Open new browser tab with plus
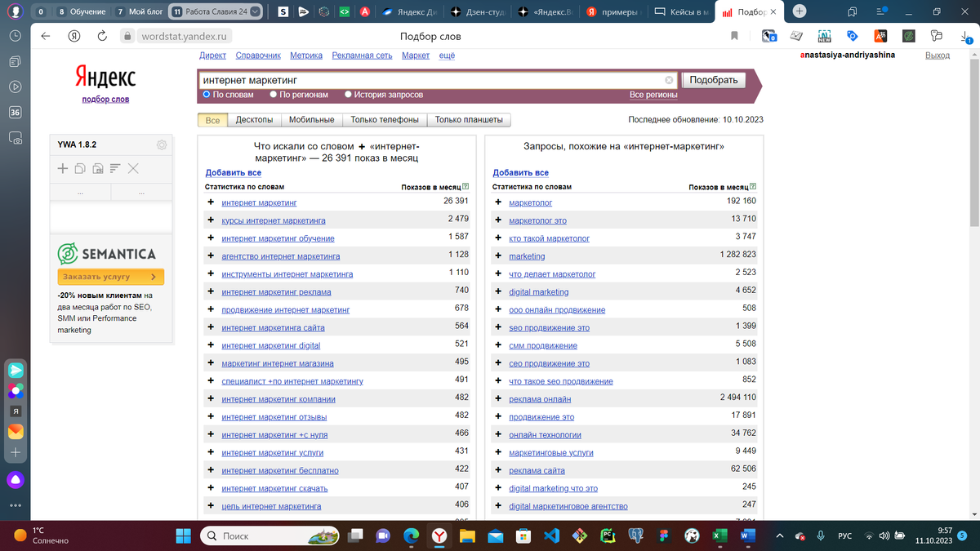 [800, 11]
